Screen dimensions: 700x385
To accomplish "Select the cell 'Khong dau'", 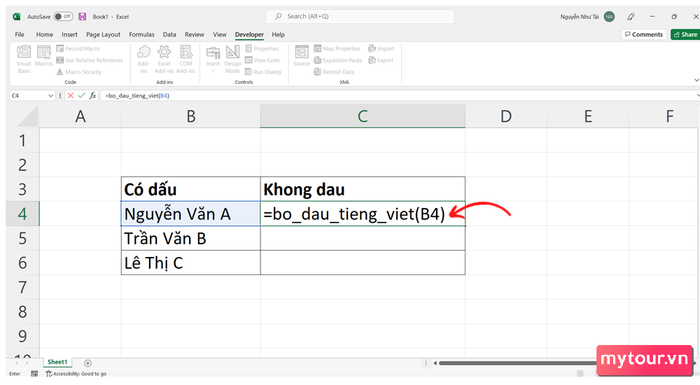I will [x=363, y=189].
